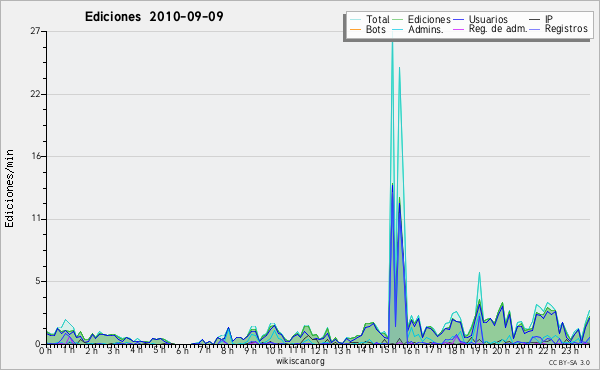
Task: Click the y-axis value 16
Action: [36, 156]
